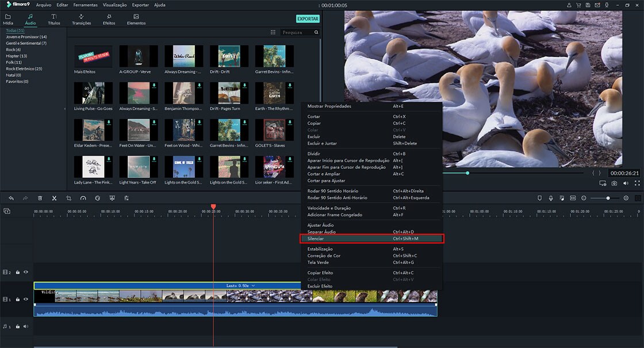Switch to the Títulos tab
Screen dimensions: 644x348
click(x=54, y=20)
